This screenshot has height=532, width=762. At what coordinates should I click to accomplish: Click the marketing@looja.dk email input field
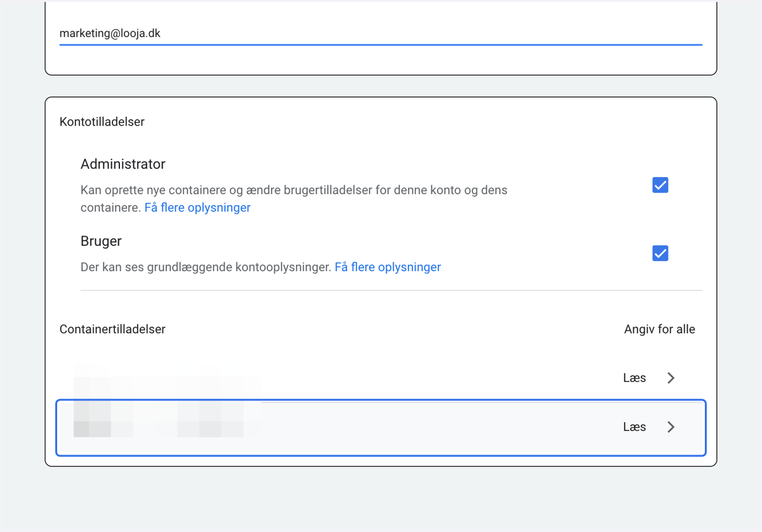[x=380, y=33]
